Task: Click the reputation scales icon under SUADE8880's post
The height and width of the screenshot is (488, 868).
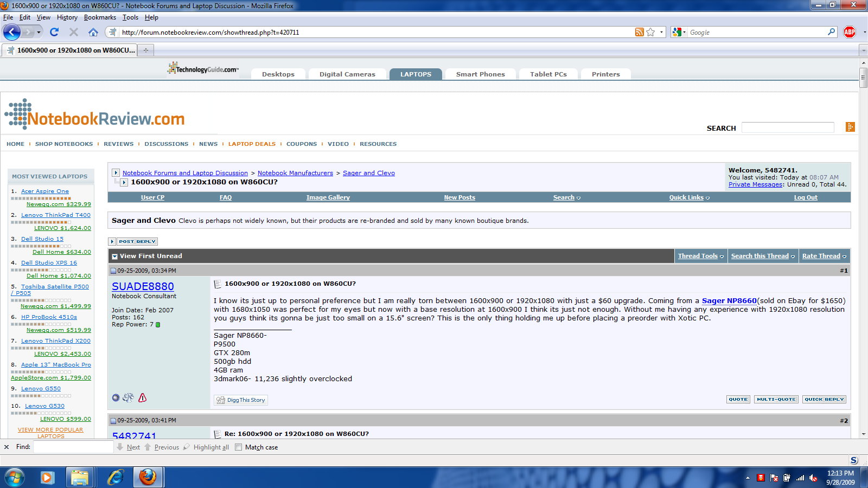Action: click(x=128, y=398)
